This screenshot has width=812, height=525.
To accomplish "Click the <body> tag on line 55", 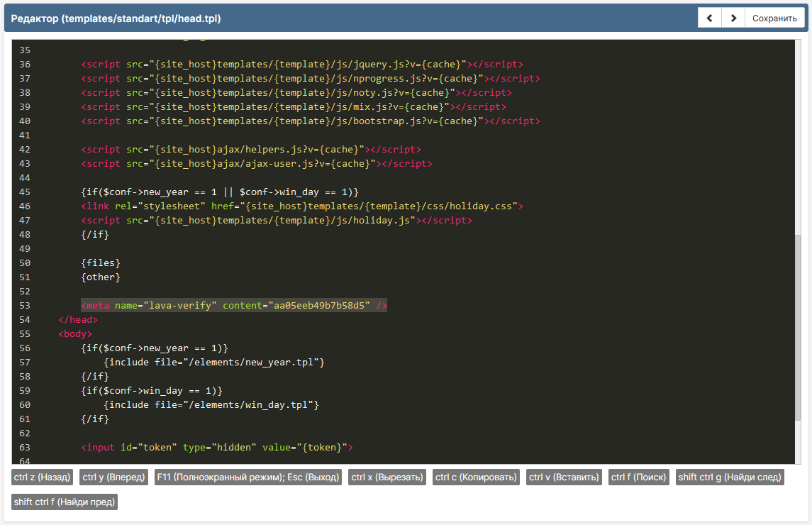I will (75, 333).
